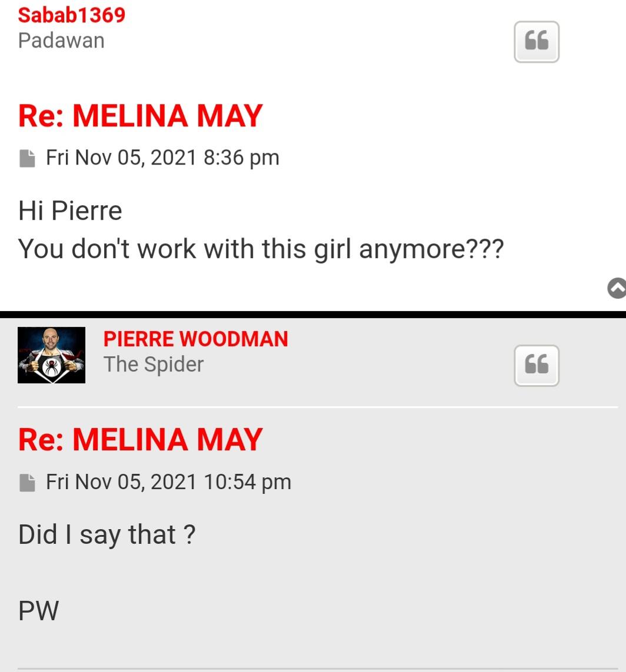Viewport: 626px width, 672px height.
Task: Click the 'Hi Pierre' greeting line
Action: (70, 211)
